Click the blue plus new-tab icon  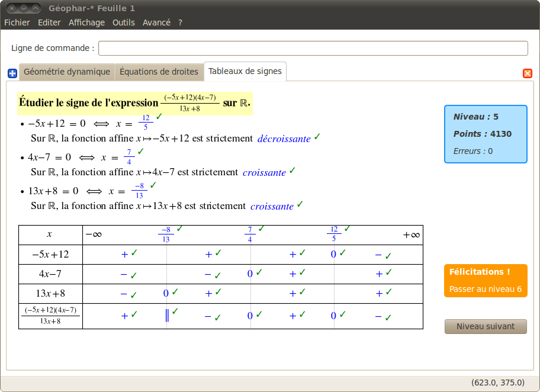(12, 73)
